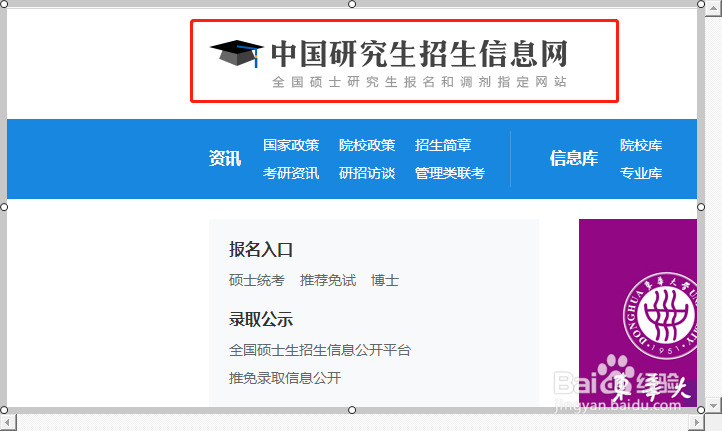The height and width of the screenshot is (431, 722).
Task: Open the 研招访谈 link
Action: pyautogui.click(x=367, y=173)
